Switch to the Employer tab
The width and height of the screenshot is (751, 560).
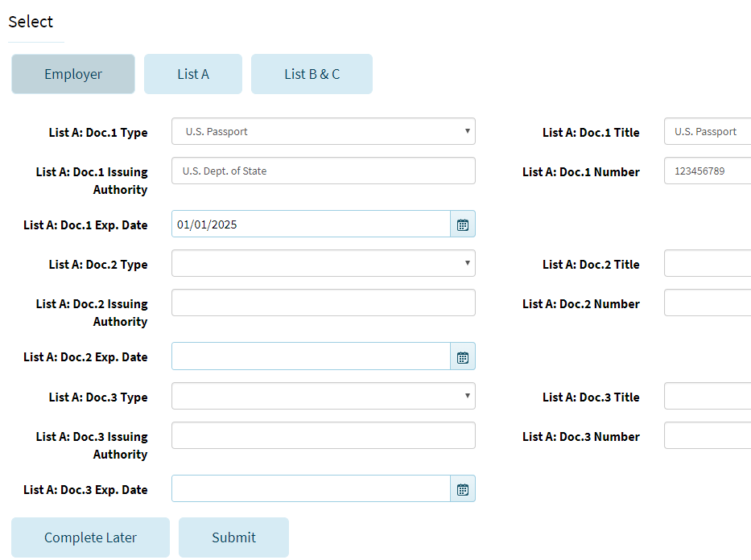pyautogui.click(x=73, y=74)
